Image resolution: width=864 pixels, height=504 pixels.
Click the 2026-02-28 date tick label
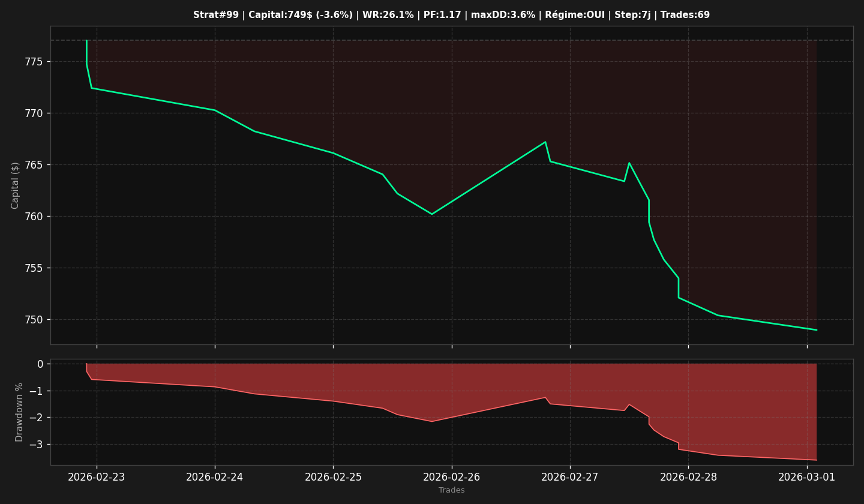(x=688, y=478)
